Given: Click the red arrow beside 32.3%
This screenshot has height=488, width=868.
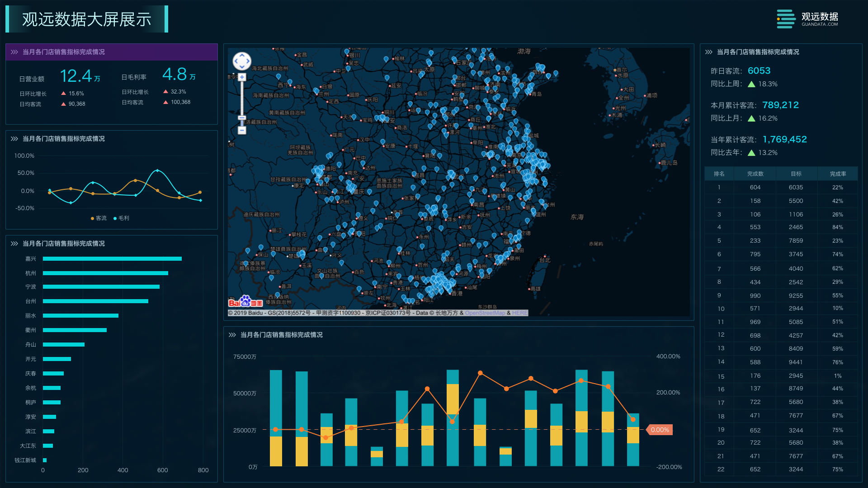Looking at the screenshot, I should click(166, 92).
